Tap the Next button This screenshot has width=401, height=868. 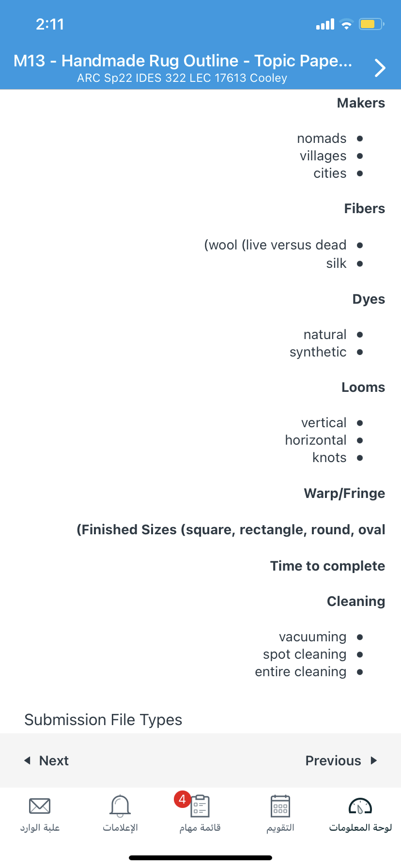point(46,760)
